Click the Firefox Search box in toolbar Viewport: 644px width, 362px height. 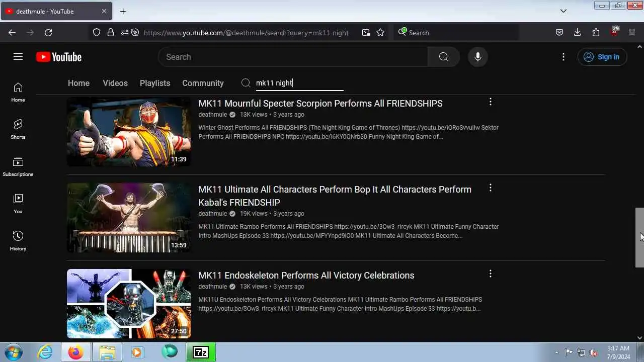455,32
